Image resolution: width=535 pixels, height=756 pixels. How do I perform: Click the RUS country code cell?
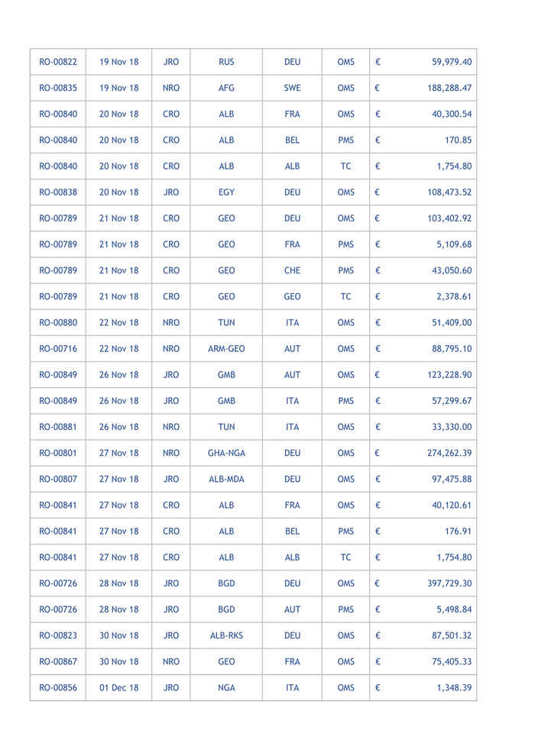point(226,62)
